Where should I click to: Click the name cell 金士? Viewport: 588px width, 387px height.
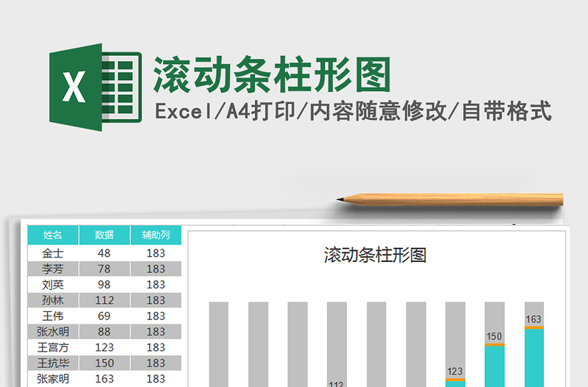(53, 253)
